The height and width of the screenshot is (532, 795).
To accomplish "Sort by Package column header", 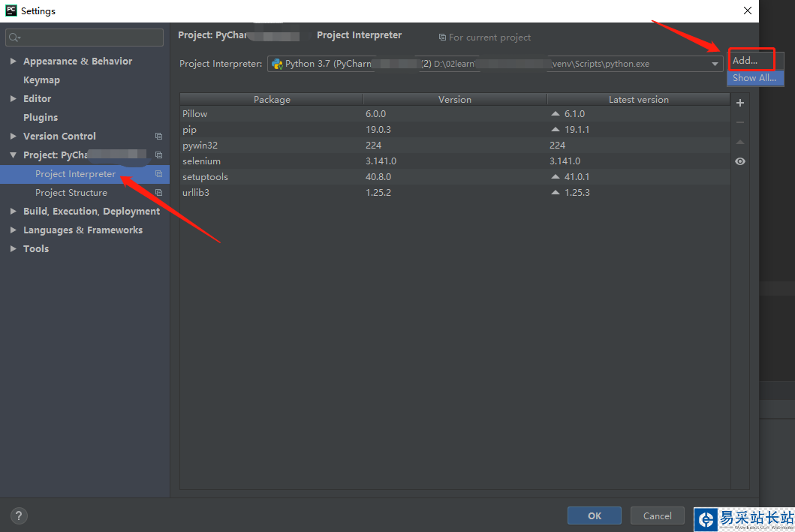I will 272,99.
